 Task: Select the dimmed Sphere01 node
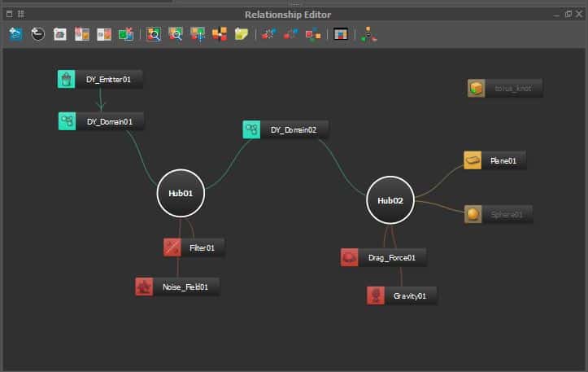tap(499, 214)
